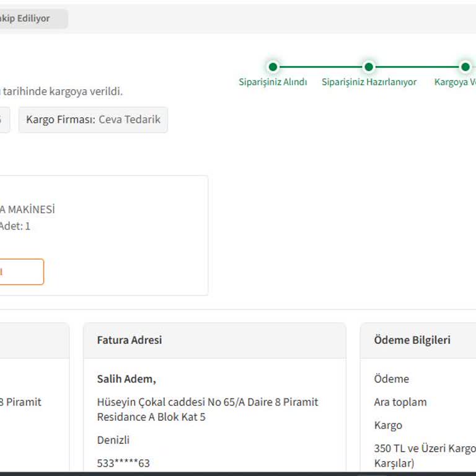
Task: Click the city 'Denizli' in billing address
Action: [x=113, y=440]
